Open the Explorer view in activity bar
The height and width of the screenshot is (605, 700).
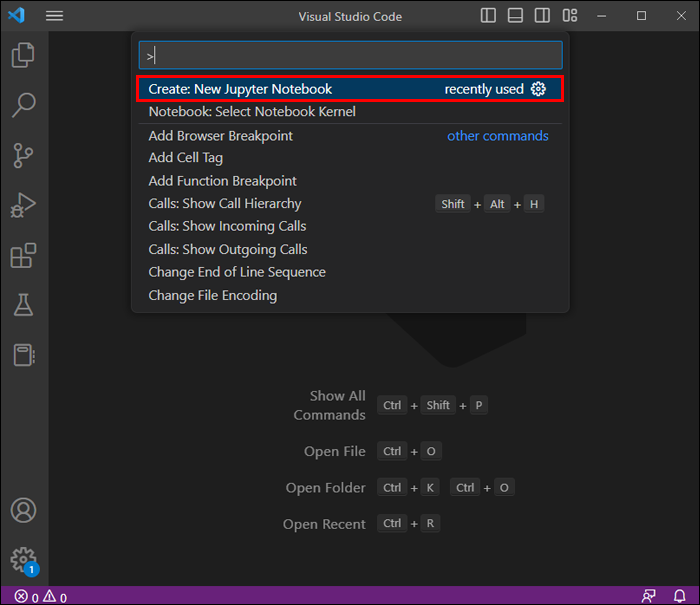coord(23,55)
